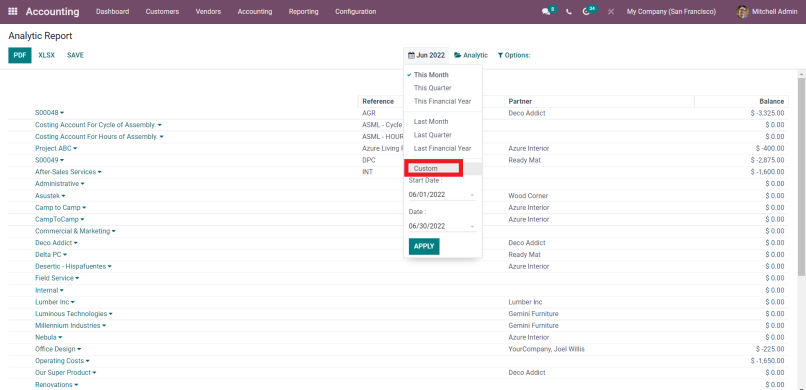
Task: Open the Customers menu
Action: tap(162, 11)
